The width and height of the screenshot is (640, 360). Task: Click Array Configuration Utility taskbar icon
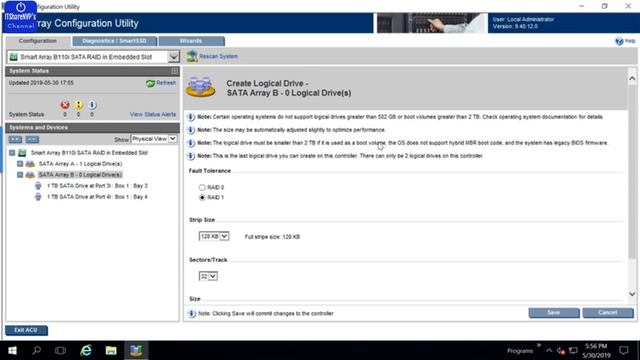(136, 350)
